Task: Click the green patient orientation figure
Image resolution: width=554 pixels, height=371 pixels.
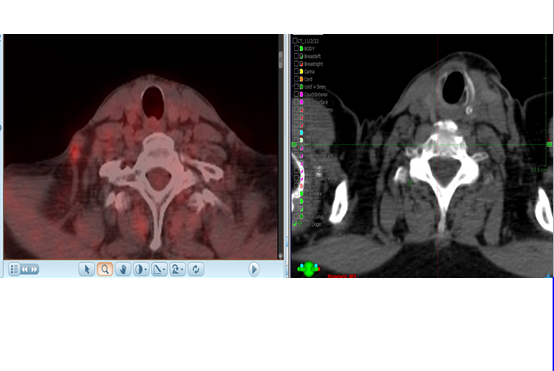Action: point(309,269)
